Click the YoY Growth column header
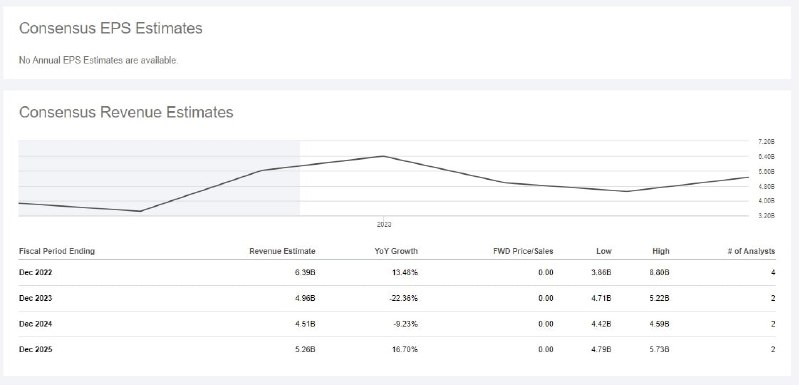Screen dimensions: 800x385 [x=396, y=251]
